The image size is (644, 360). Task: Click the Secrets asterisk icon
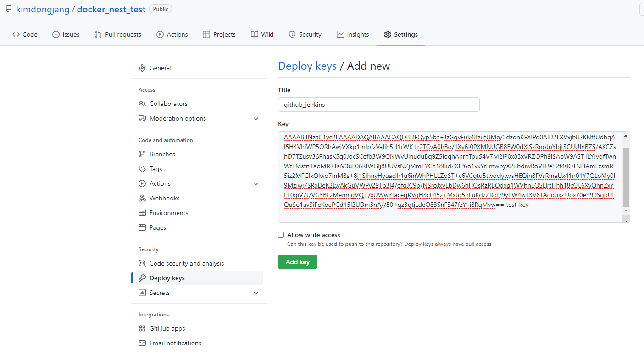142,293
